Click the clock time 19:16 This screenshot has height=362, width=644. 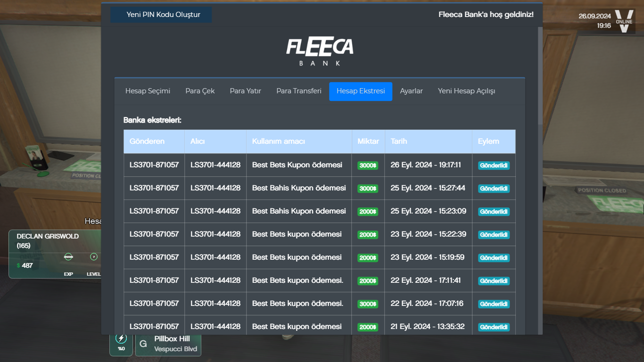click(604, 25)
